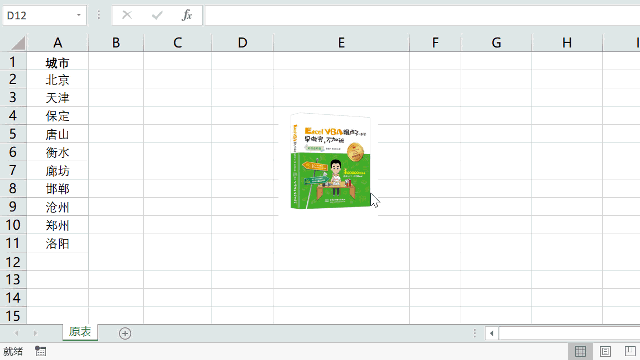Expand the Name Box dropdown arrow
The width and height of the screenshot is (640, 360).
click(x=78, y=16)
